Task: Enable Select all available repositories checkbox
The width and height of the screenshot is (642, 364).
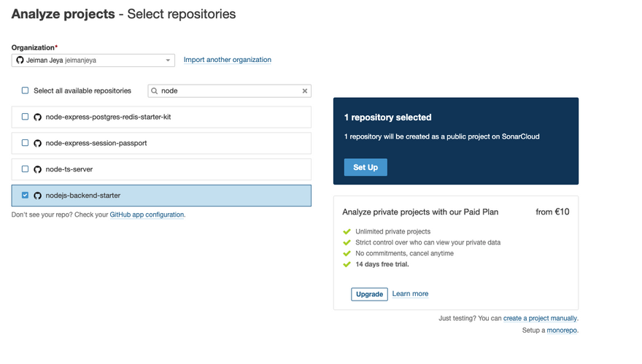Action: [x=25, y=90]
